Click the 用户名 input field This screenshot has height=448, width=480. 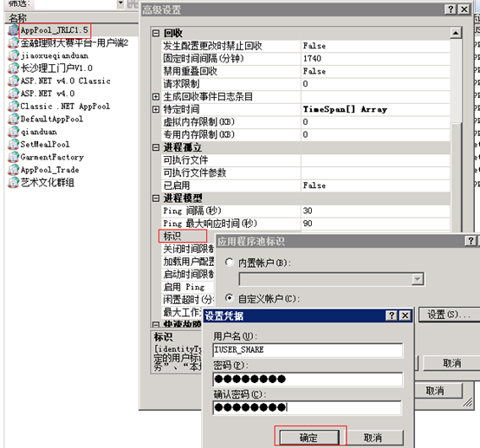pos(308,350)
